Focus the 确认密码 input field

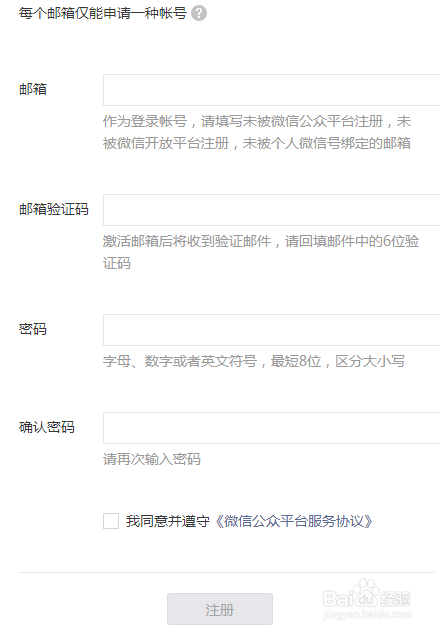272,428
